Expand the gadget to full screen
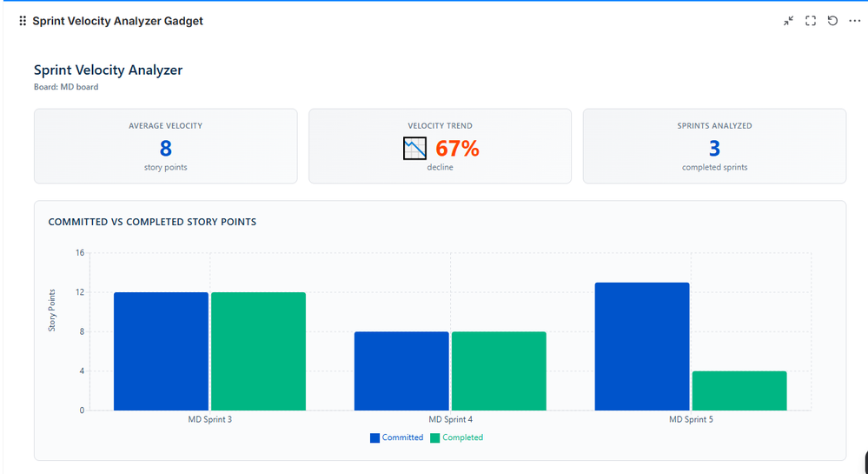Screen dimensions: 868x474 (x=811, y=21)
